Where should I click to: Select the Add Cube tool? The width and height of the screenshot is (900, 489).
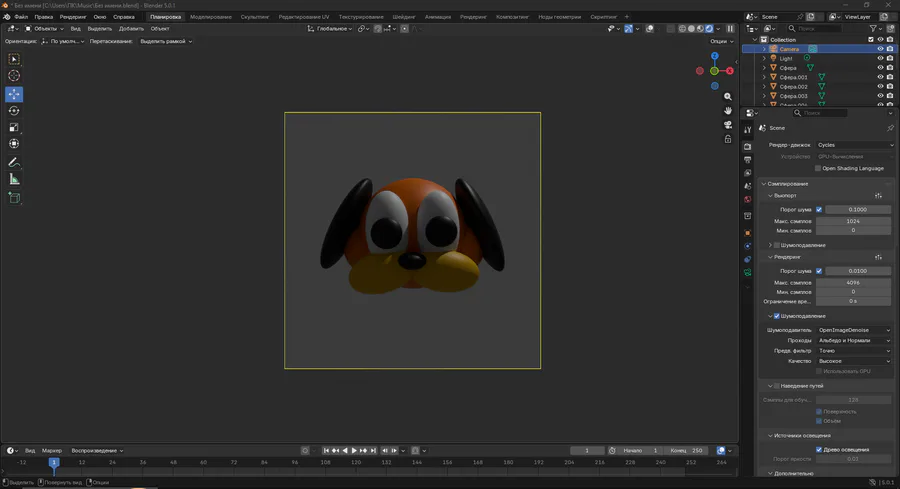tap(14, 198)
